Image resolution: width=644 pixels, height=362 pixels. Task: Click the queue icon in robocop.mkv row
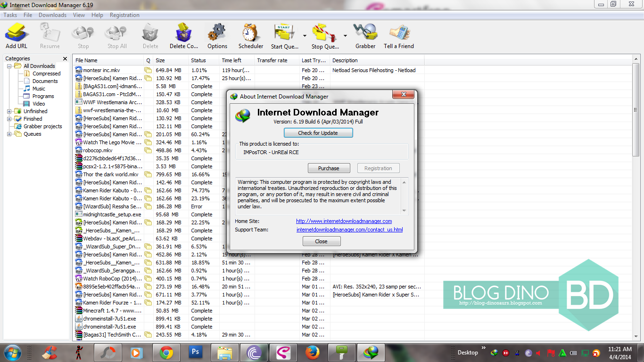point(148,150)
